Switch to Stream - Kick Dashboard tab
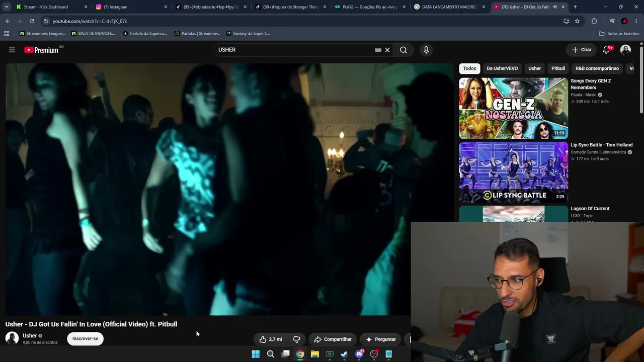The width and height of the screenshot is (644, 362). [x=50, y=7]
